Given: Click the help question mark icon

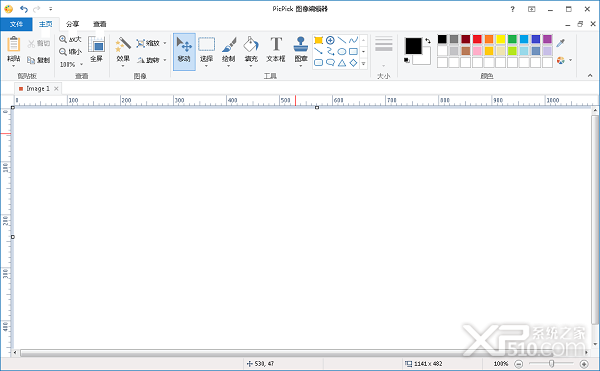Looking at the screenshot, I should click(513, 9).
